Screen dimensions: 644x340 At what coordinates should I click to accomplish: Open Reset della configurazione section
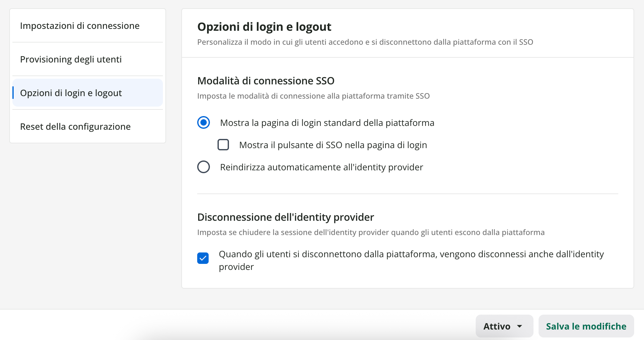click(75, 127)
